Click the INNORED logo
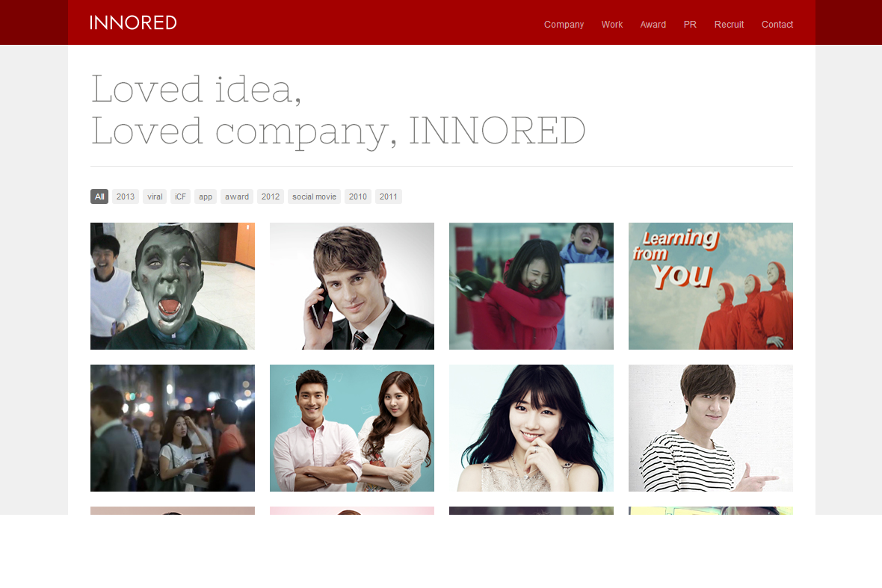The width and height of the screenshot is (882, 588). pos(133,22)
